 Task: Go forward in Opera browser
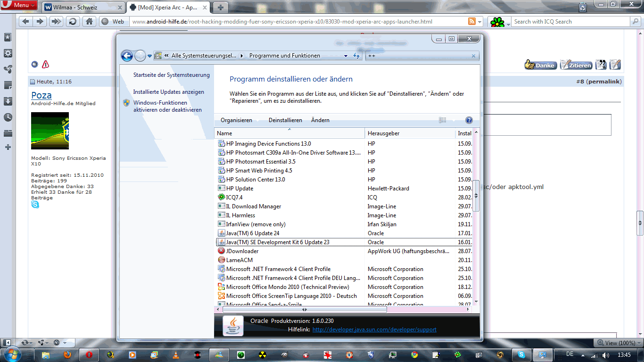tap(40, 21)
